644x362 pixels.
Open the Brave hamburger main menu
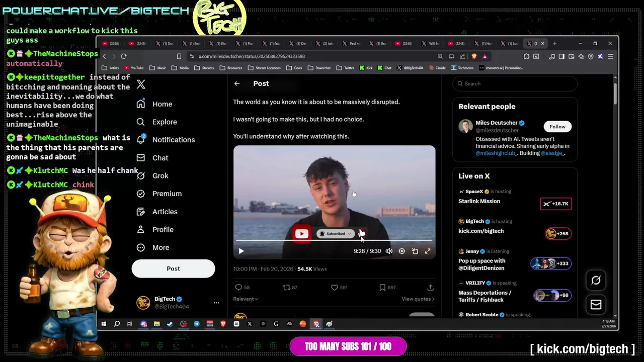[x=610, y=56]
